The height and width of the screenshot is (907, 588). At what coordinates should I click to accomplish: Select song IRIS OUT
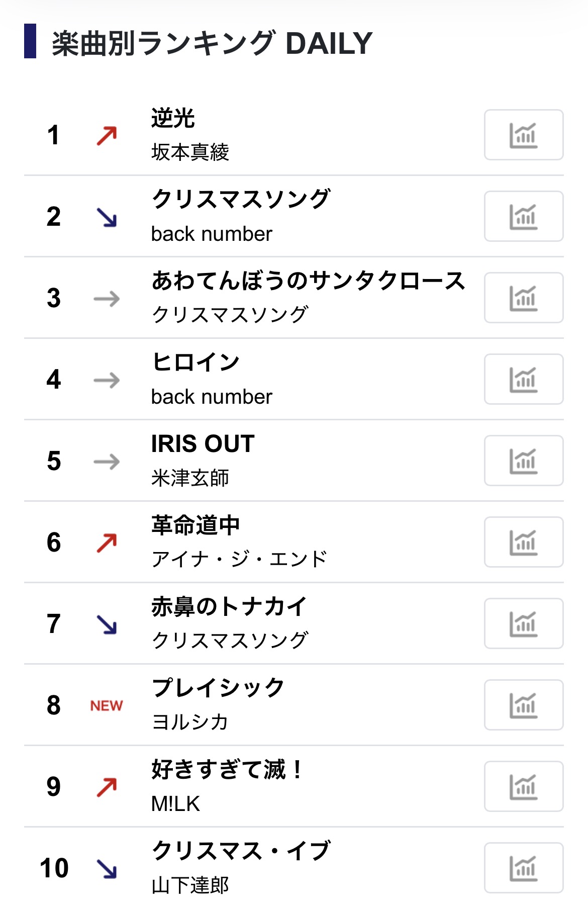203,444
